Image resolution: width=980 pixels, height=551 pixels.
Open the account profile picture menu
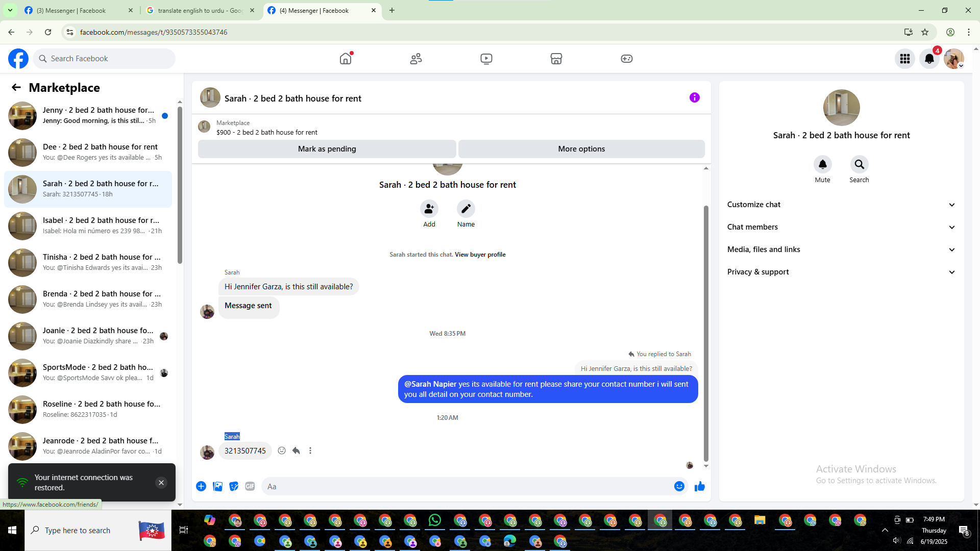954,59
